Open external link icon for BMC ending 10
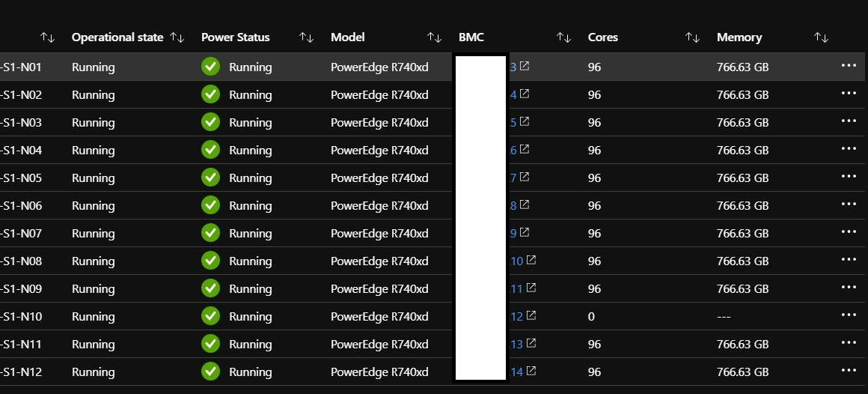 click(x=531, y=260)
